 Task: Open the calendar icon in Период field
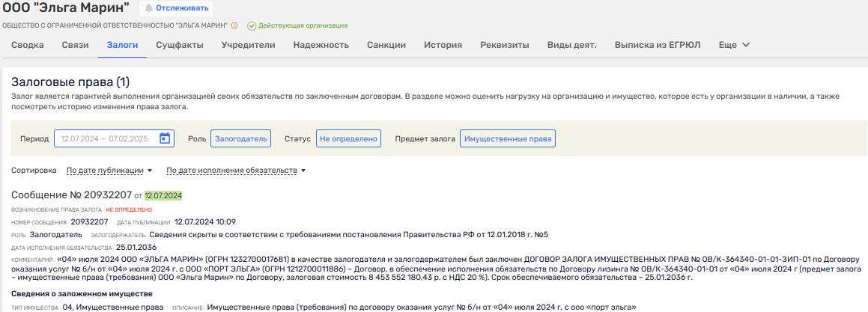(165, 138)
